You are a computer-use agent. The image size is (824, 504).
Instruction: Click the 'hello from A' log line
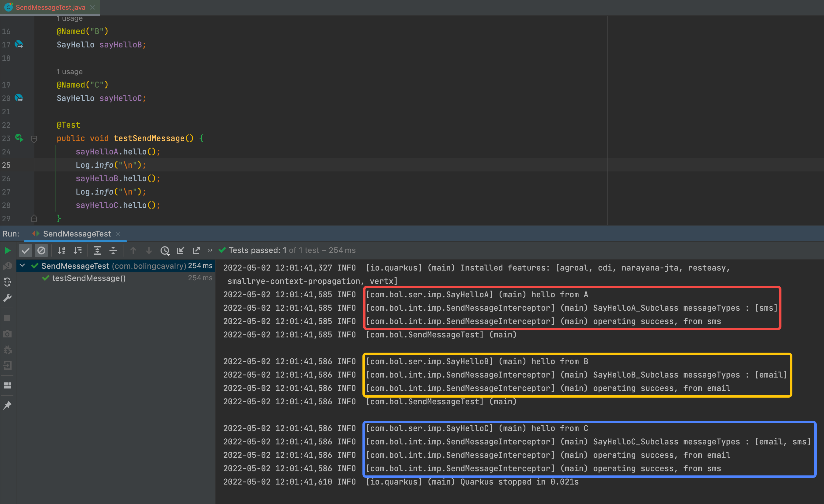point(406,294)
